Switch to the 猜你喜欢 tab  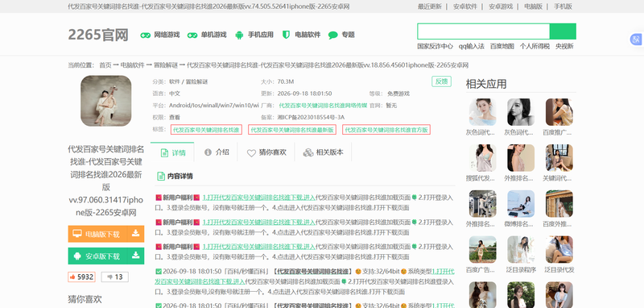[x=266, y=152]
